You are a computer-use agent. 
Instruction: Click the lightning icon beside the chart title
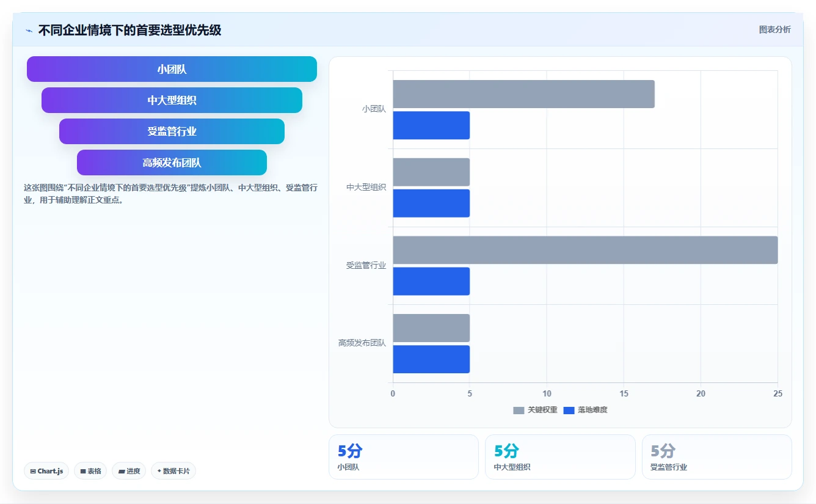click(29, 31)
